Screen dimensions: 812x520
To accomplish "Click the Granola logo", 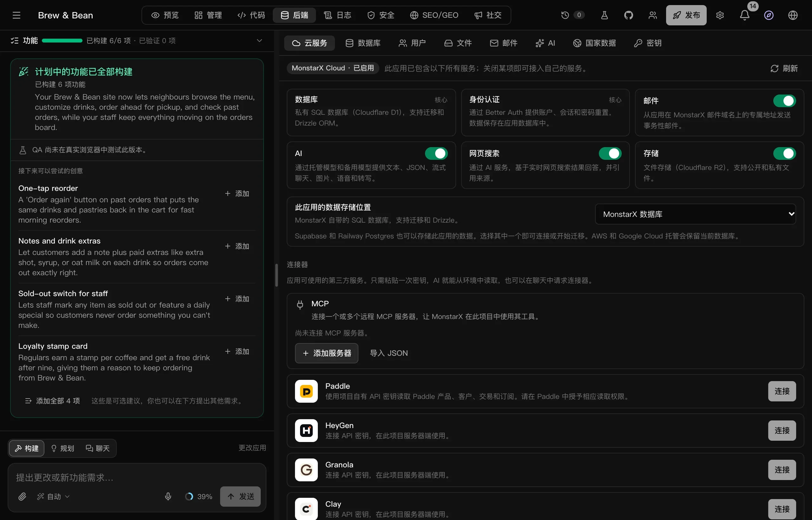I will pos(306,470).
